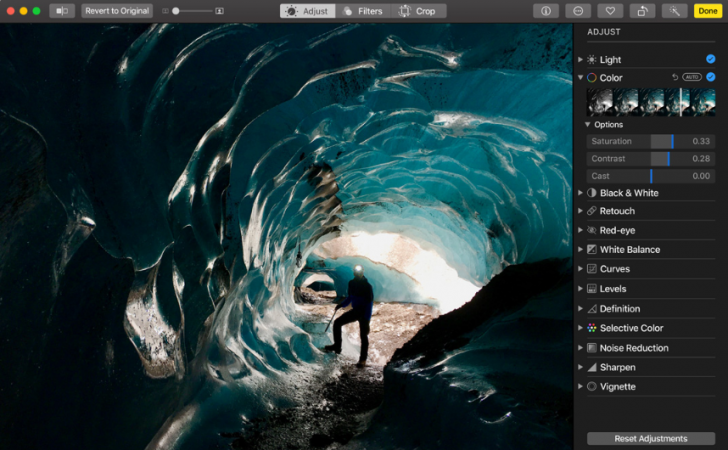Click the small zoom-out icon

tap(165, 11)
